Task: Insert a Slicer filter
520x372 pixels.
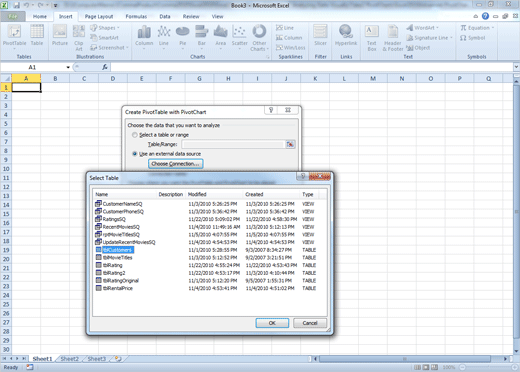Action: [320, 35]
